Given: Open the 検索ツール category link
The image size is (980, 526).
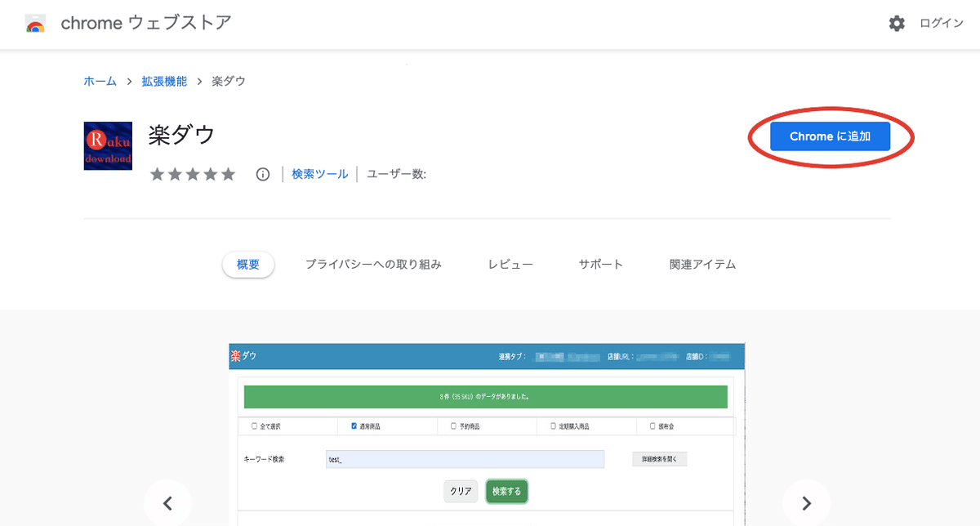Looking at the screenshot, I should pyautogui.click(x=320, y=174).
